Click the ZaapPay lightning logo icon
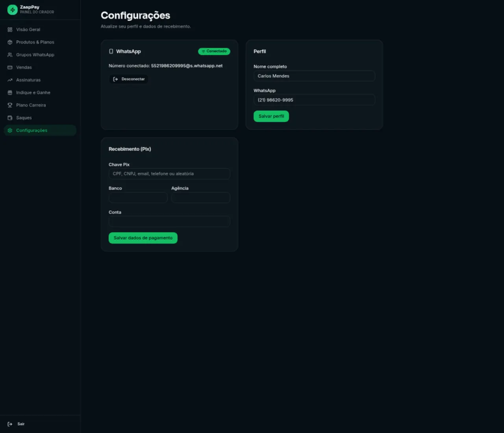 (13, 9)
